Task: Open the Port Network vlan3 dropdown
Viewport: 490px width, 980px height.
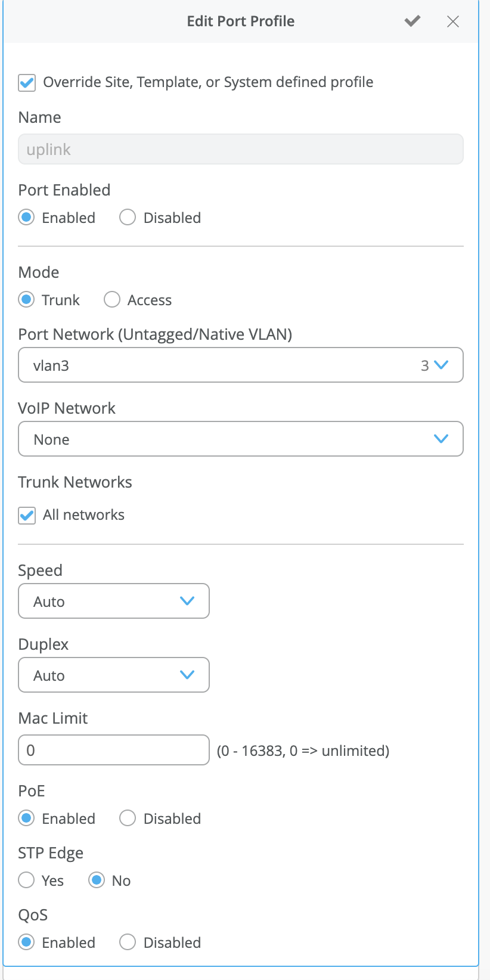Action: [241, 365]
